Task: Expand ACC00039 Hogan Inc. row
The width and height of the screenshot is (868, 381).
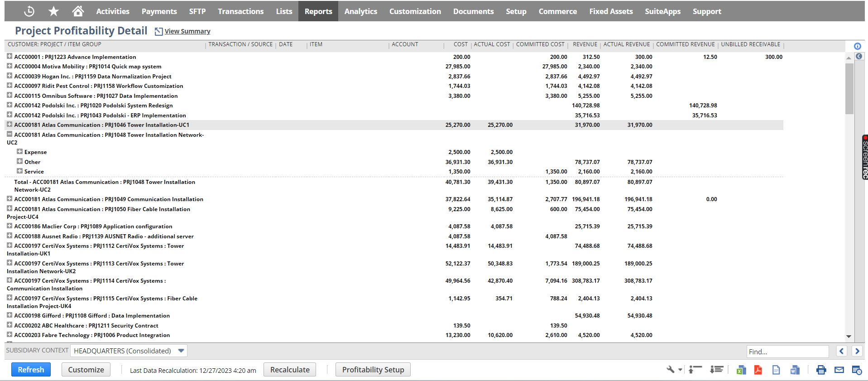Action: [10, 76]
